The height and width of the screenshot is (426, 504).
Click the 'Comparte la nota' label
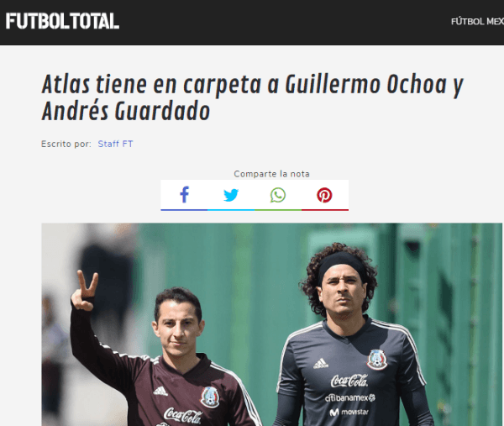pyautogui.click(x=271, y=174)
